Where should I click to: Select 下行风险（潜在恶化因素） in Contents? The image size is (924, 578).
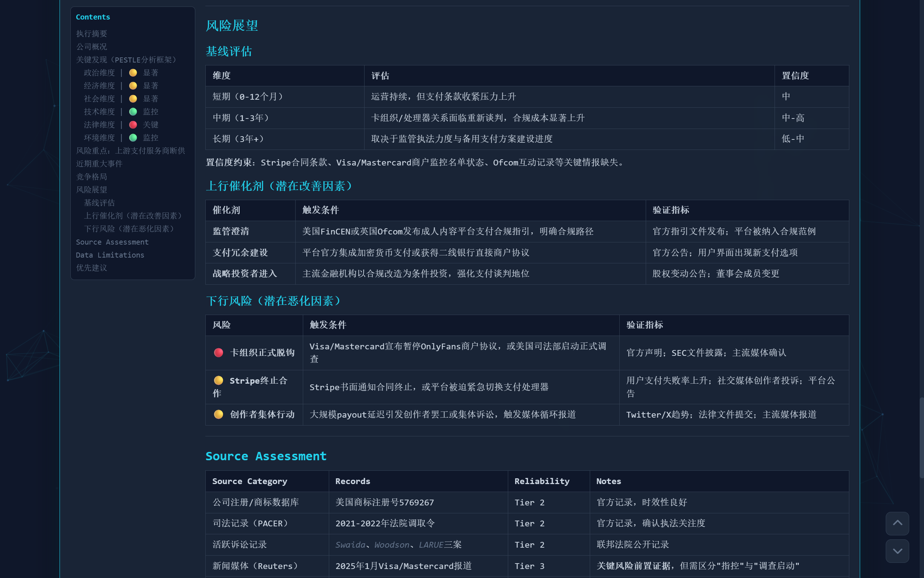[129, 229]
